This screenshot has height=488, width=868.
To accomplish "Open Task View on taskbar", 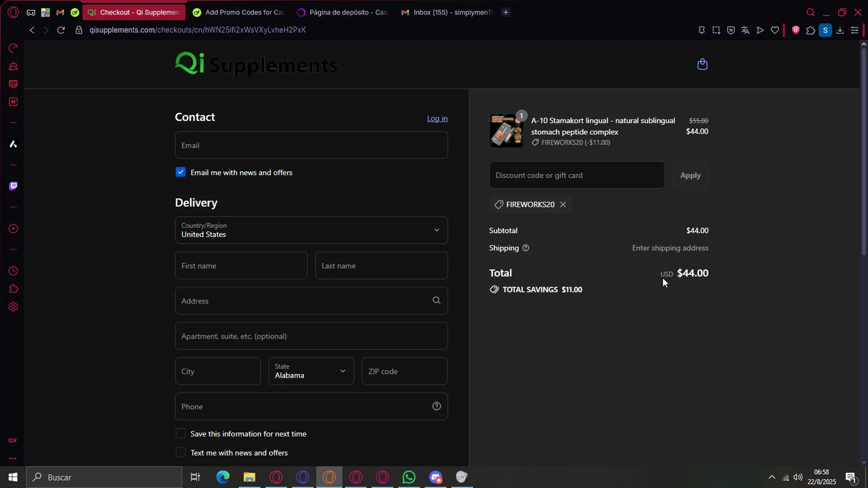I will [196, 478].
